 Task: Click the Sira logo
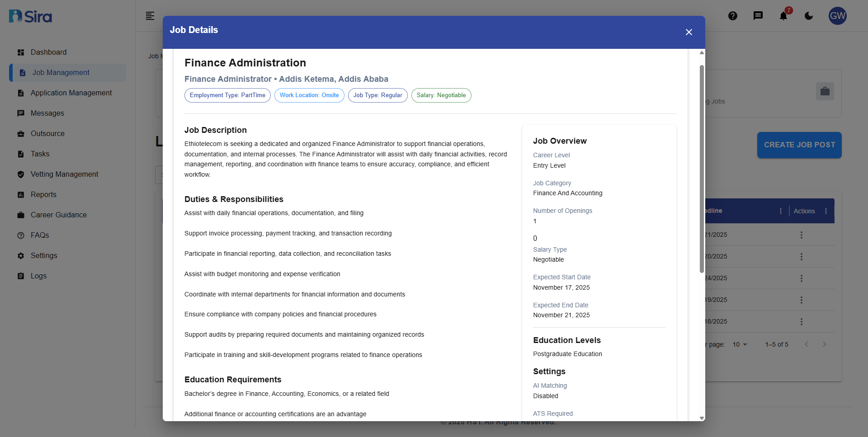click(30, 16)
